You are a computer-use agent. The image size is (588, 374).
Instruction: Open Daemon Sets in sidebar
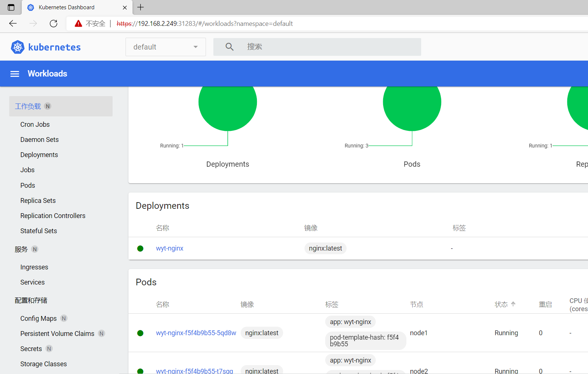tap(39, 140)
